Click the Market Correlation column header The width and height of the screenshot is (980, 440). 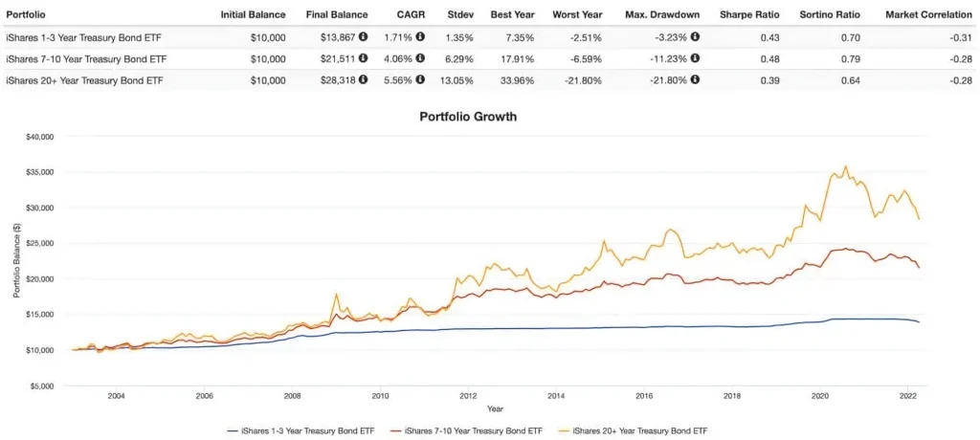click(x=926, y=16)
